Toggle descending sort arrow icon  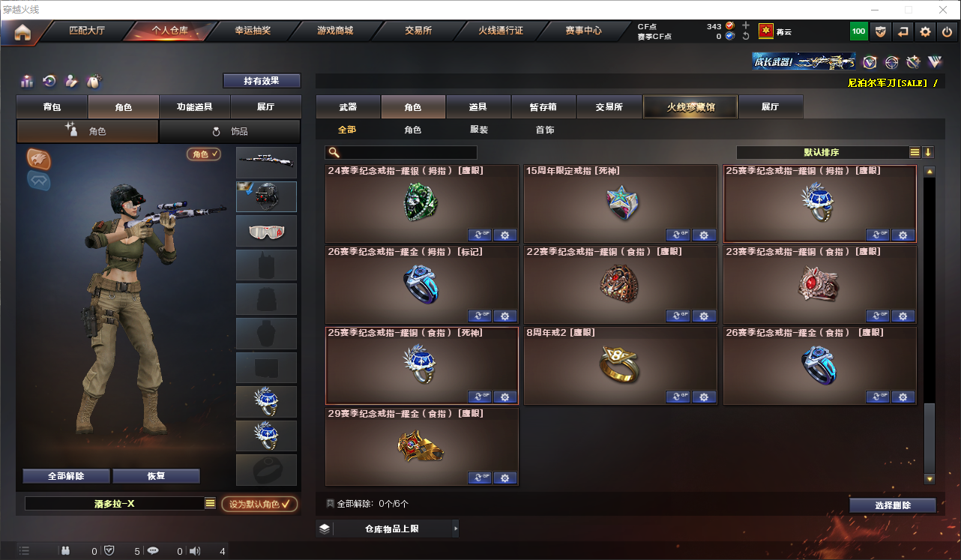coord(928,152)
